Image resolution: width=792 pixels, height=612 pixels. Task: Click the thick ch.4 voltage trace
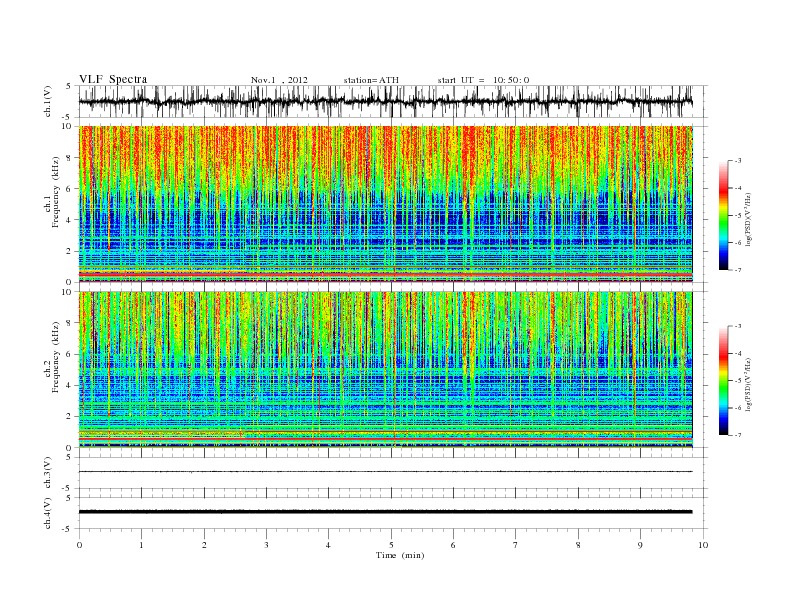point(386,512)
